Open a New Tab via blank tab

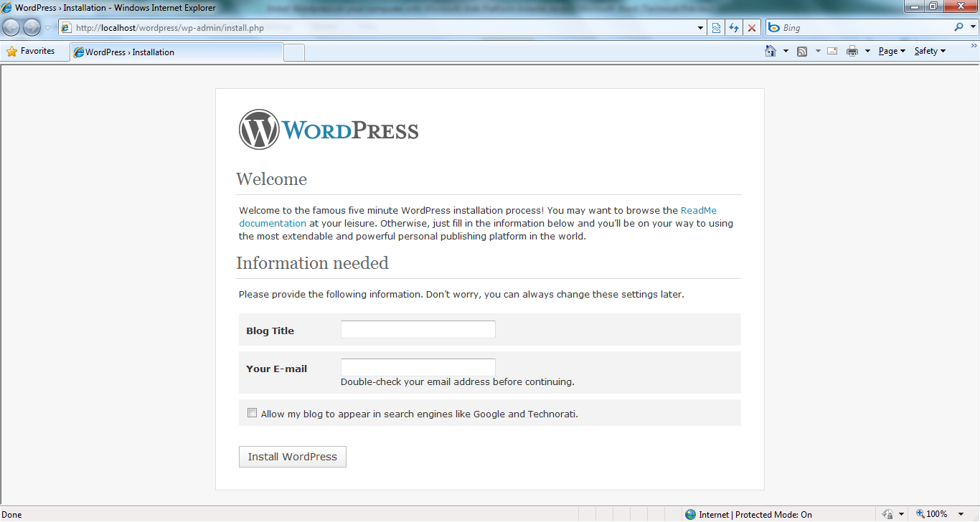tap(295, 52)
